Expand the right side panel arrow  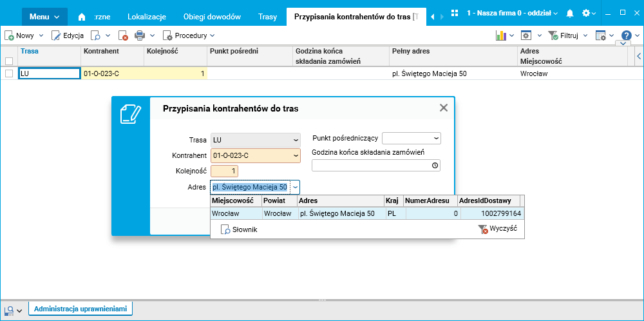click(x=639, y=56)
